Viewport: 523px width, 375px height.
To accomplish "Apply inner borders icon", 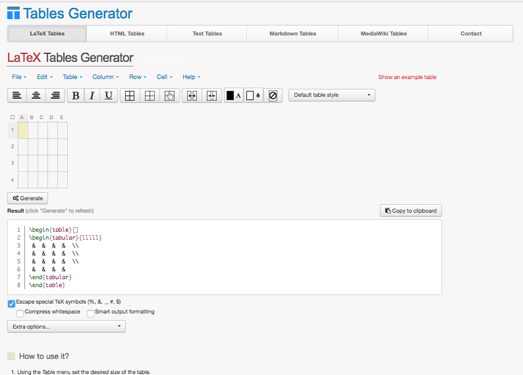I will click(149, 96).
